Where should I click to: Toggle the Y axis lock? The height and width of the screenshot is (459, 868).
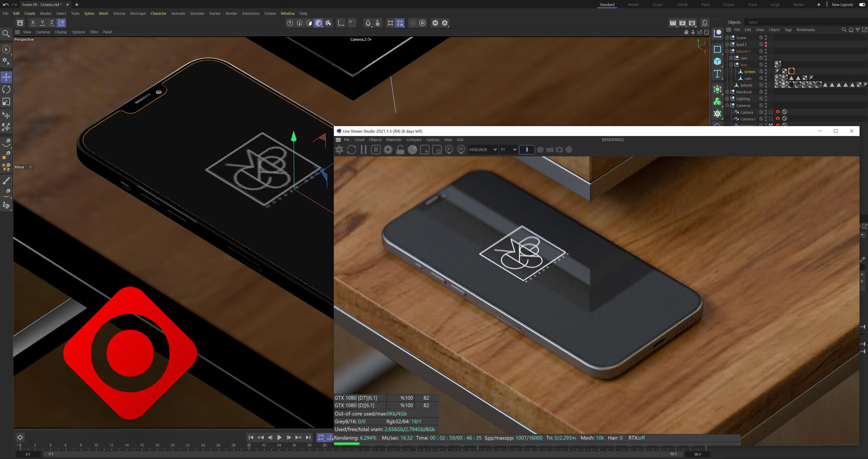coord(42,22)
